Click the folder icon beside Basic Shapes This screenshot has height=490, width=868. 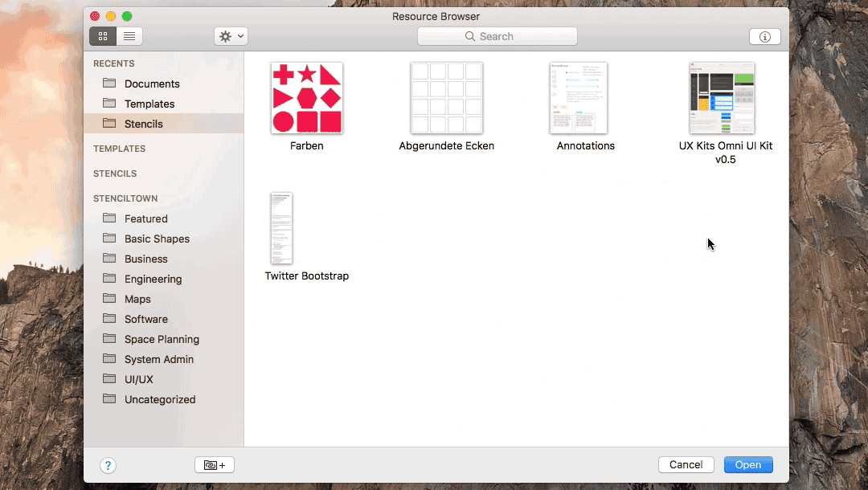[109, 238]
